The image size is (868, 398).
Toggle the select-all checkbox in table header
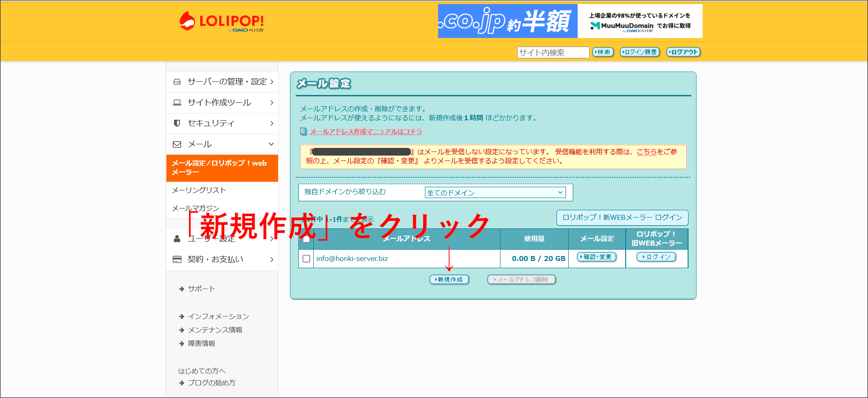tap(306, 239)
